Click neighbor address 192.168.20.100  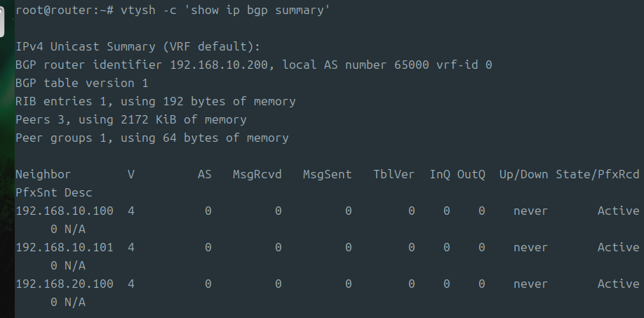tap(65, 284)
